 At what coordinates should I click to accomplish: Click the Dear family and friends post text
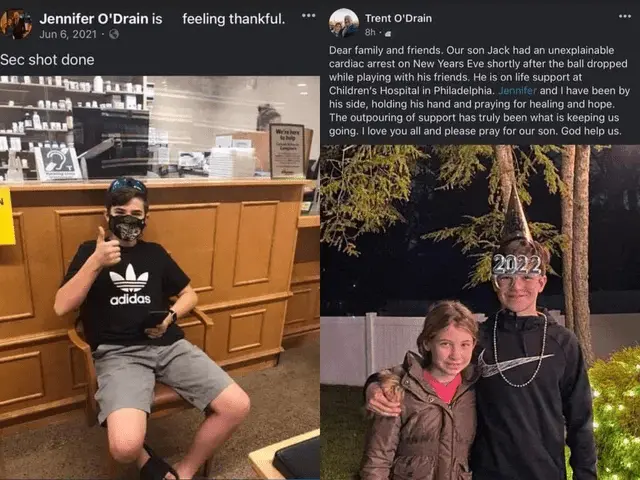480,91
